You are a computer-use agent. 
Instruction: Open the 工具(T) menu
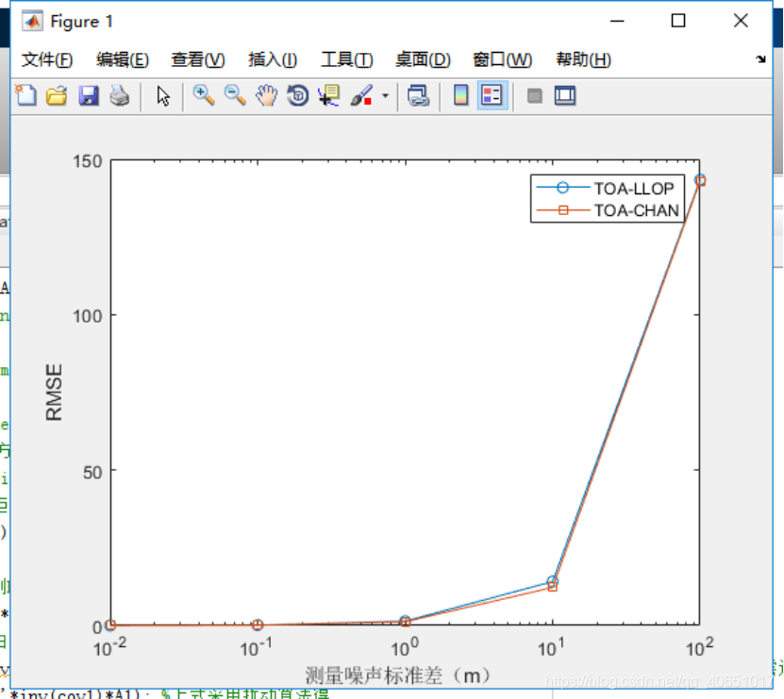click(x=346, y=59)
